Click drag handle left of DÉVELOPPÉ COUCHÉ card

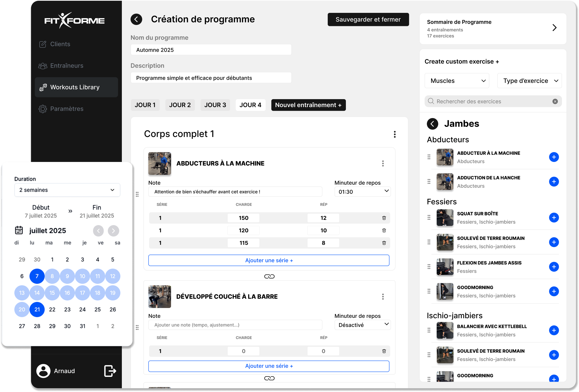[137, 327]
